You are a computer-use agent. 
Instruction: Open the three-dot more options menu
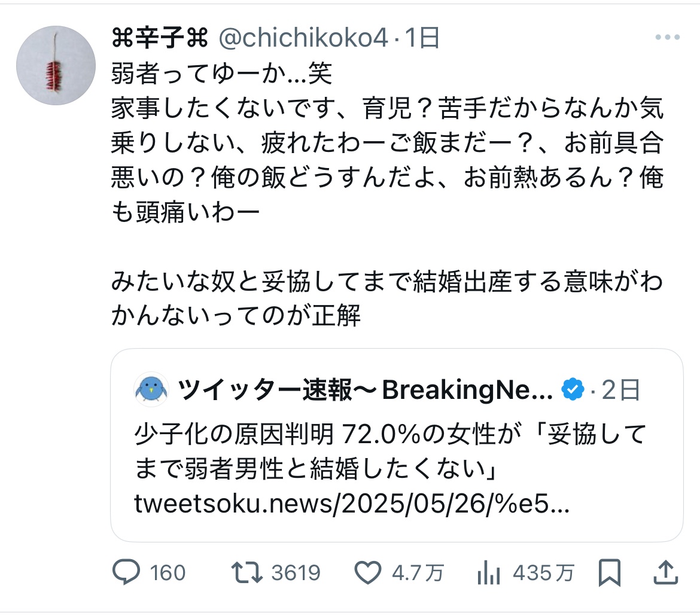tap(667, 38)
